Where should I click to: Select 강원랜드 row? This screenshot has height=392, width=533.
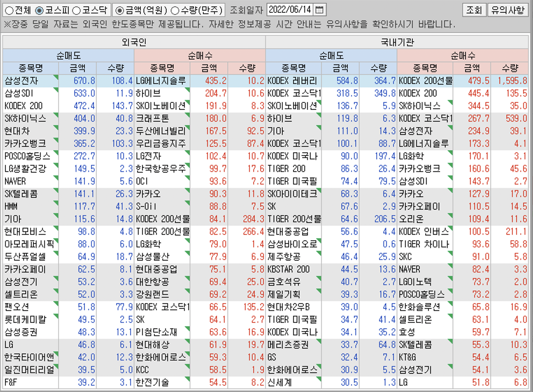pyautogui.click(x=162, y=295)
